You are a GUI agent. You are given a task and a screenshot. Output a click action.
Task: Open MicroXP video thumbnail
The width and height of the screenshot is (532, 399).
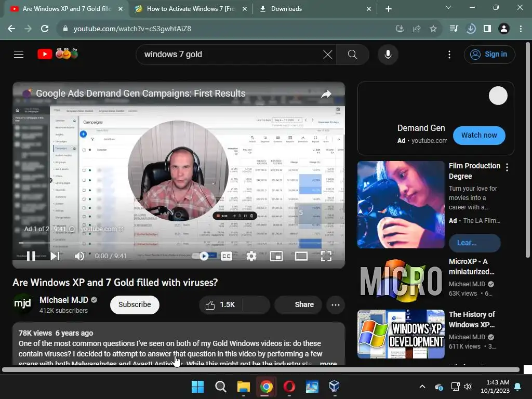(401, 281)
